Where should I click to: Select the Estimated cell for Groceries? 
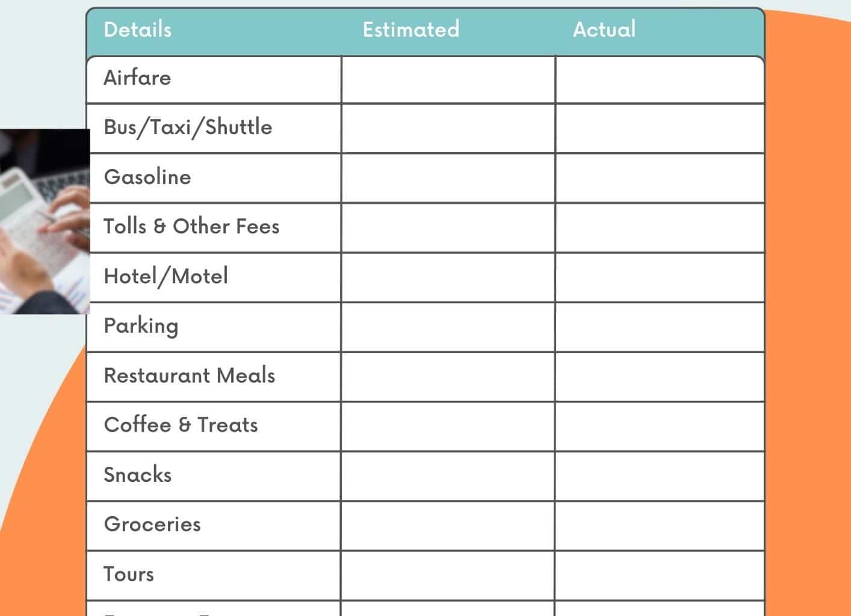[448, 525]
